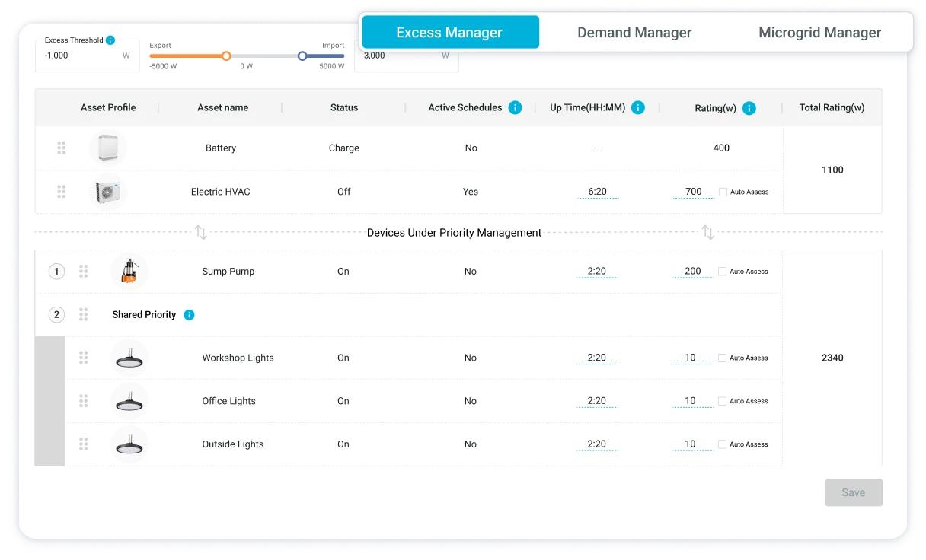Click Devices Under Priority Management heading
Viewport: 926px width, 560px height.
[x=455, y=233]
